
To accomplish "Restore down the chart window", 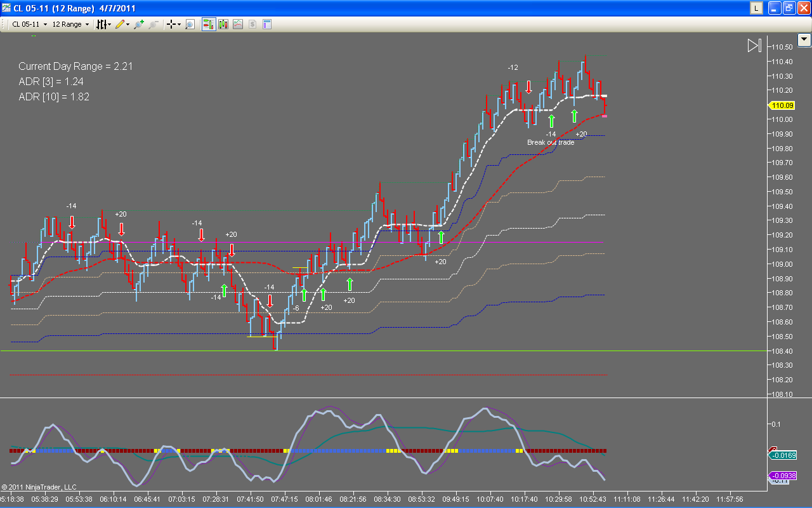I will pyautogui.click(x=789, y=8).
